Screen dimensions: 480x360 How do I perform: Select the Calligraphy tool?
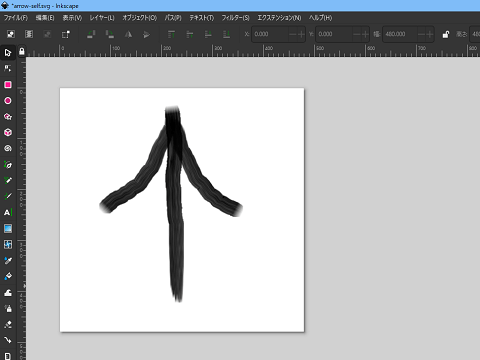point(8,196)
